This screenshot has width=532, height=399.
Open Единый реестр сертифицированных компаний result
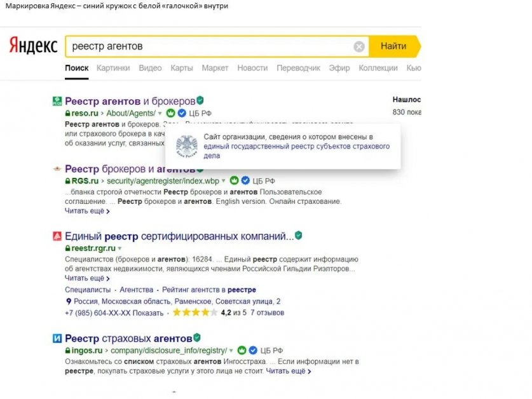tap(179, 236)
